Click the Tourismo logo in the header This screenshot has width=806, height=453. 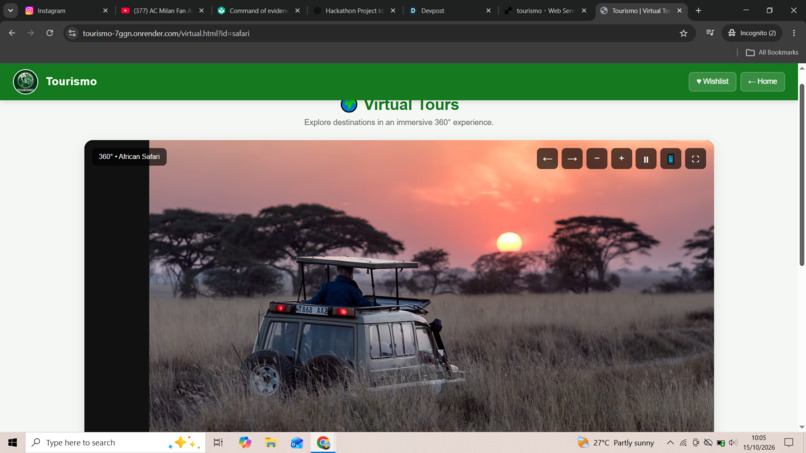click(x=25, y=81)
